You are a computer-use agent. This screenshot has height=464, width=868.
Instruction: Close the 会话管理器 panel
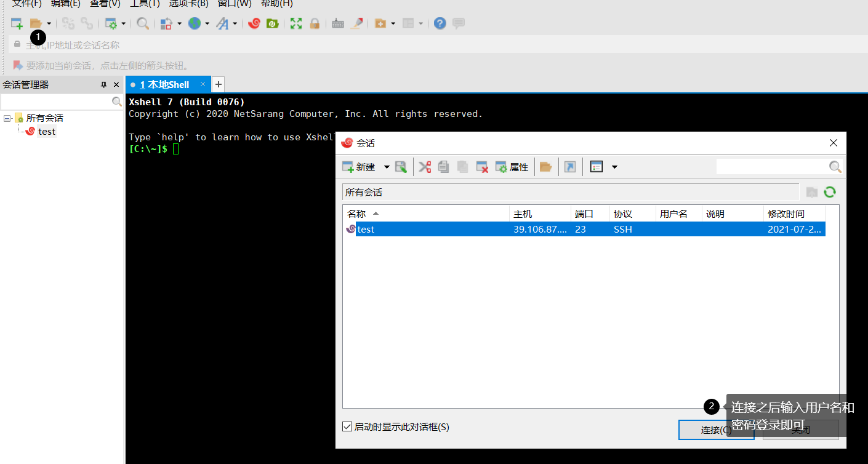(116, 85)
